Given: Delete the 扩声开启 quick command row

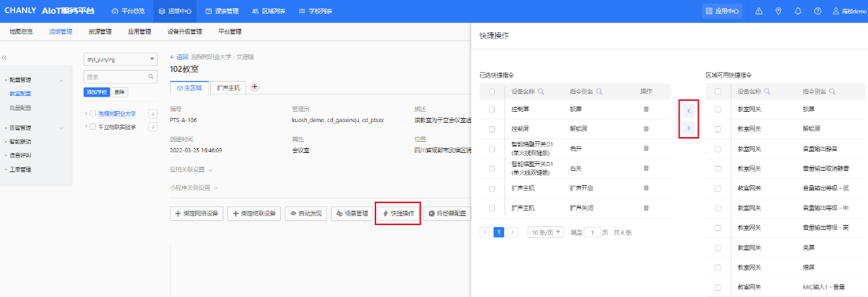Looking at the screenshot, I should tap(645, 188).
